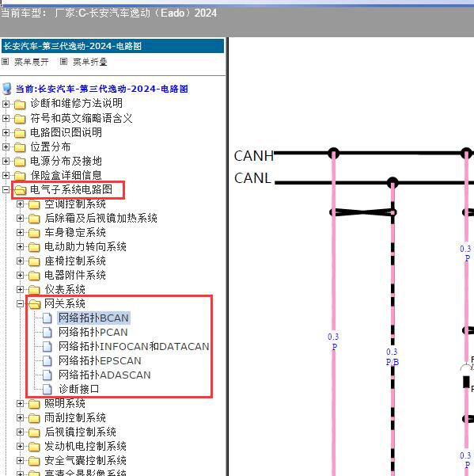Click the 菜单折叠 list icon

[63, 62]
